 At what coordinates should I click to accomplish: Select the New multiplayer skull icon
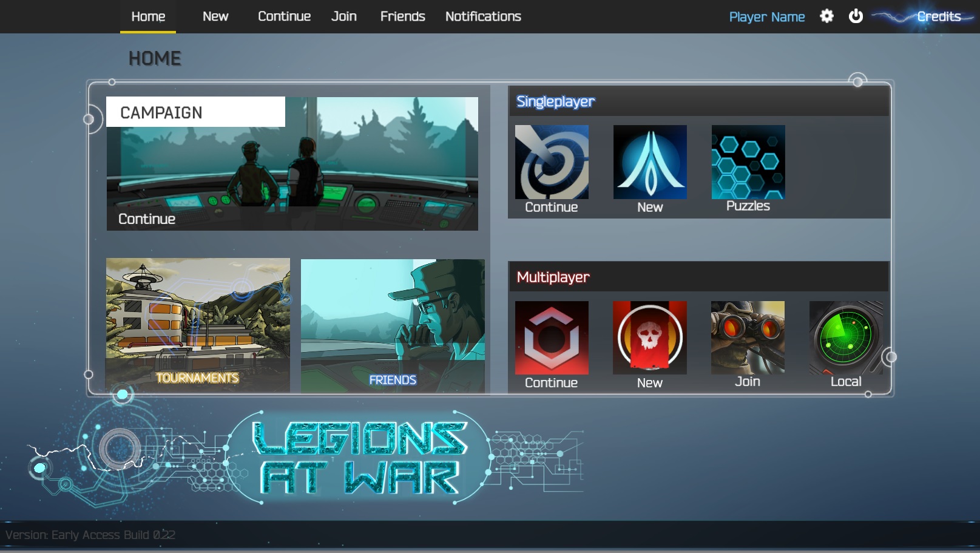(649, 338)
